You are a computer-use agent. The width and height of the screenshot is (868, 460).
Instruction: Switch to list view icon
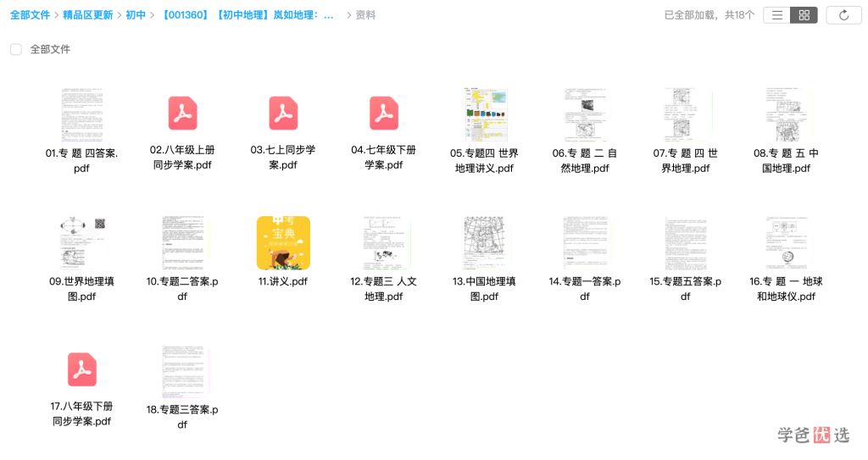click(777, 15)
